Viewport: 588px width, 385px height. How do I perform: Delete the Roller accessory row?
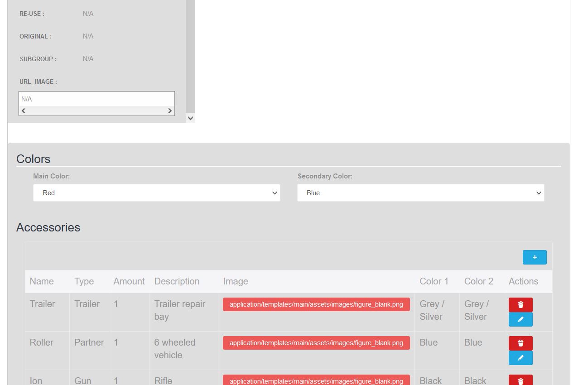pyautogui.click(x=521, y=343)
